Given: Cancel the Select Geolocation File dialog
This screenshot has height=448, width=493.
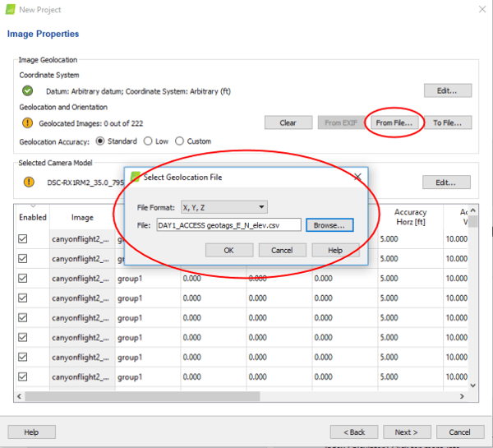Looking at the screenshot, I should point(282,250).
